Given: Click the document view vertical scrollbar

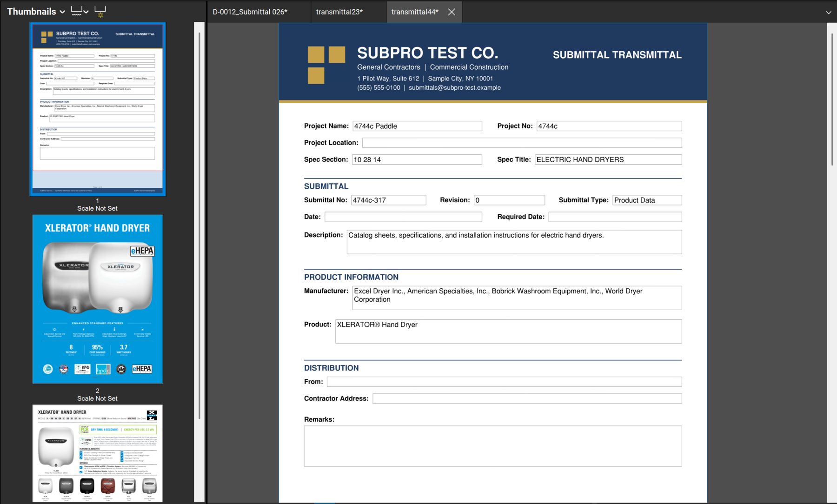Looking at the screenshot, I should (x=832, y=99).
